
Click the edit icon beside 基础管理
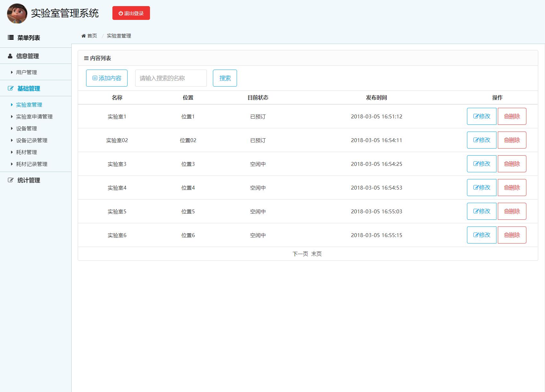11,89
